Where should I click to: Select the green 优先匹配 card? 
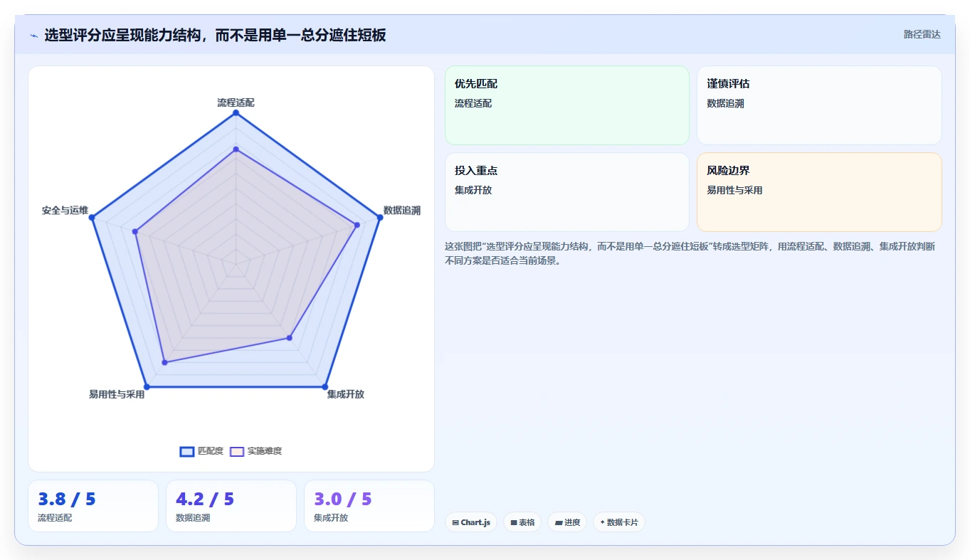click(567, 105)
